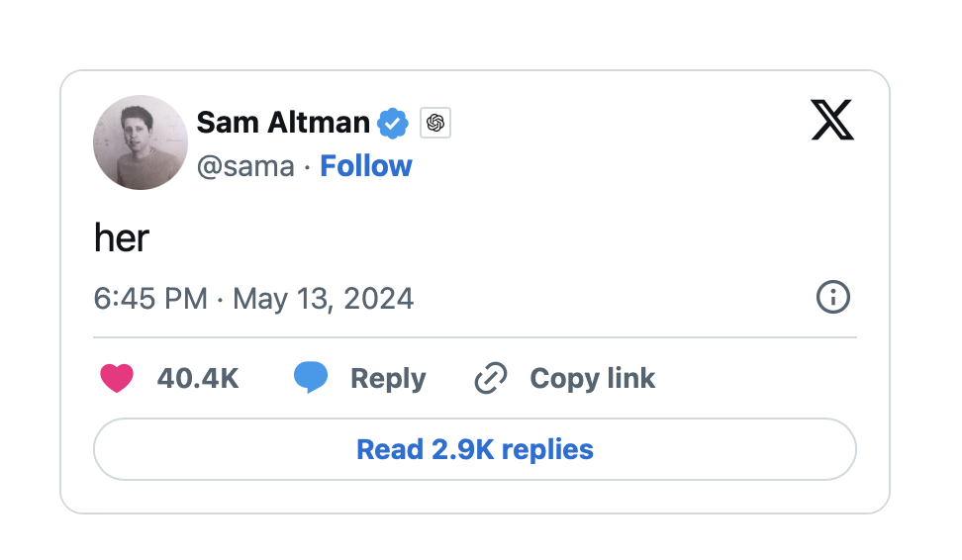Like the tweet with the heart icon
962x560 pixels.
click(x=117, y=378)
